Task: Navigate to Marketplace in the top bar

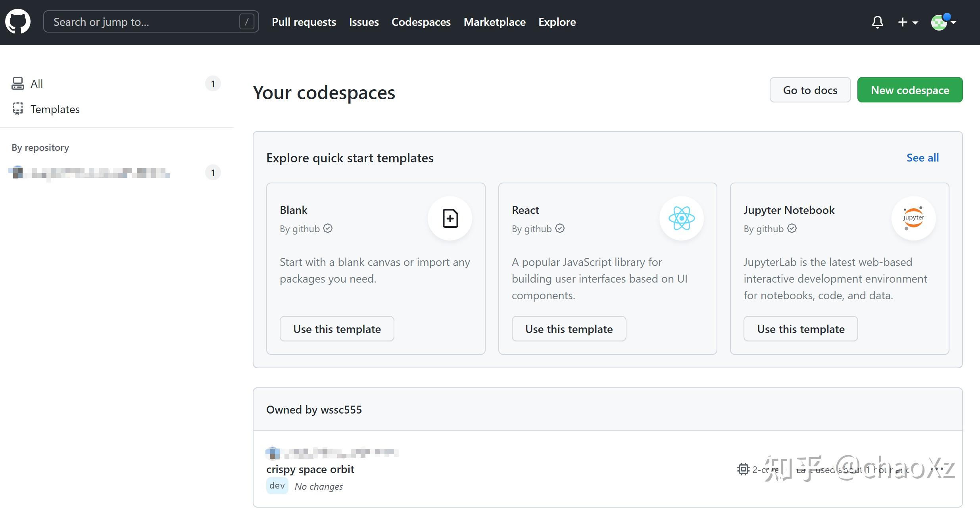Action: point(494,22)
